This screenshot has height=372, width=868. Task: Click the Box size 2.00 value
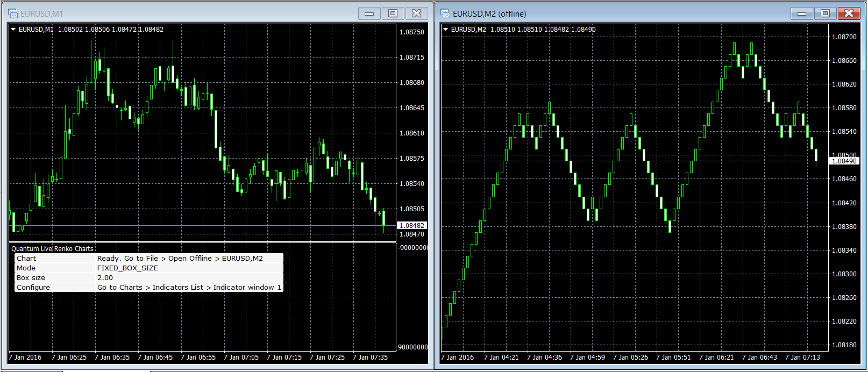(x=105, y=278)
